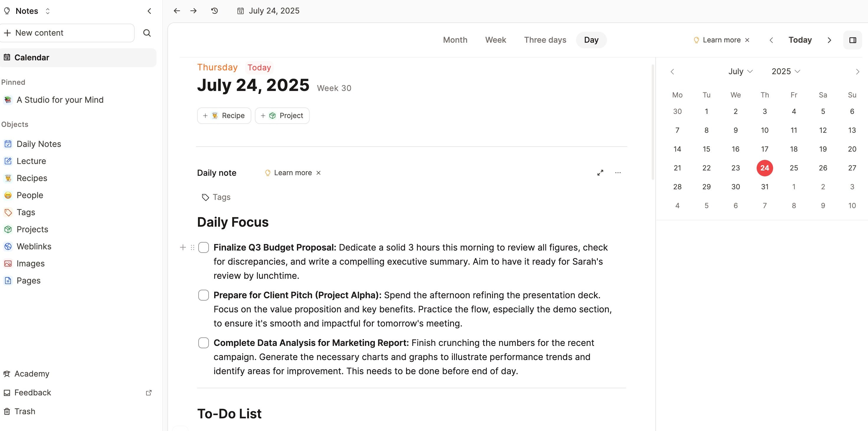868x431 pixels.
Task: Click the search magnifier icon in sidebar
Action: [x=147, y=33]
